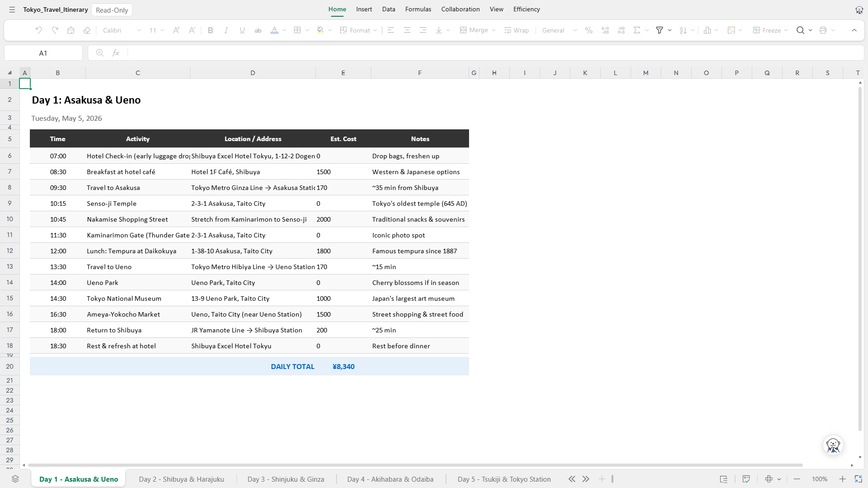This screenshot has height=488, width=868.
Task: Open the General number format dropdown
Action: [560, 30]
